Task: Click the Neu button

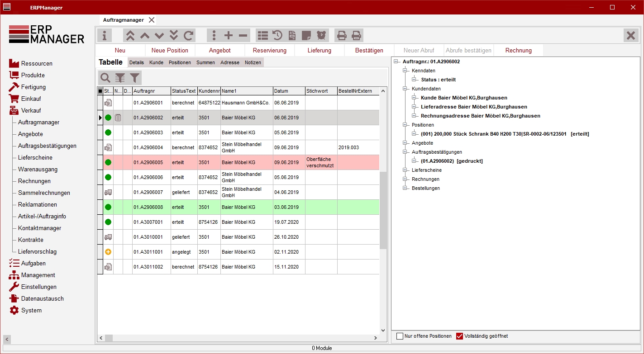Action: (120, 50)
